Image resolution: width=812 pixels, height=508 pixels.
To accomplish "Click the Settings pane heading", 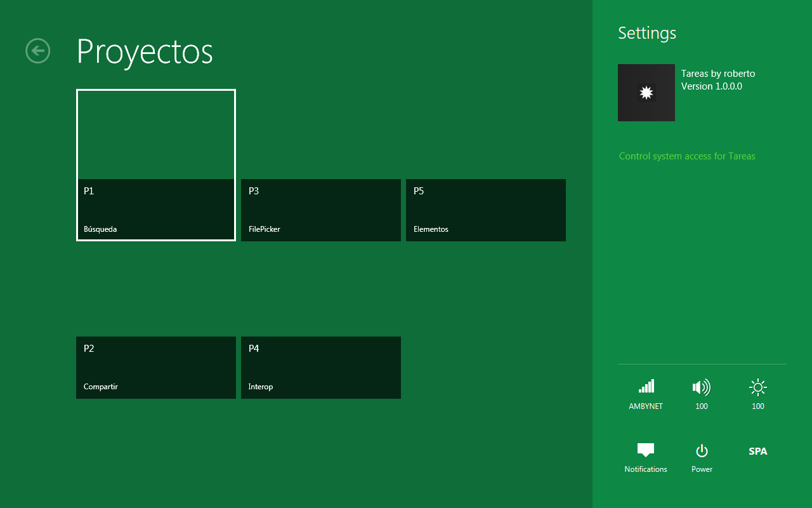I will pos(647,33).
